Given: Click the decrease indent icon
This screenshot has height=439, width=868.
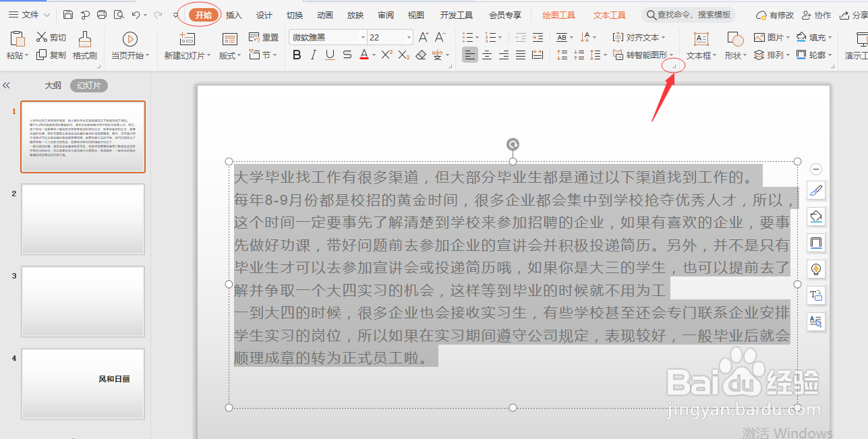Looking at the screenshot, I should pyautogui.click(x=521, y=38).
